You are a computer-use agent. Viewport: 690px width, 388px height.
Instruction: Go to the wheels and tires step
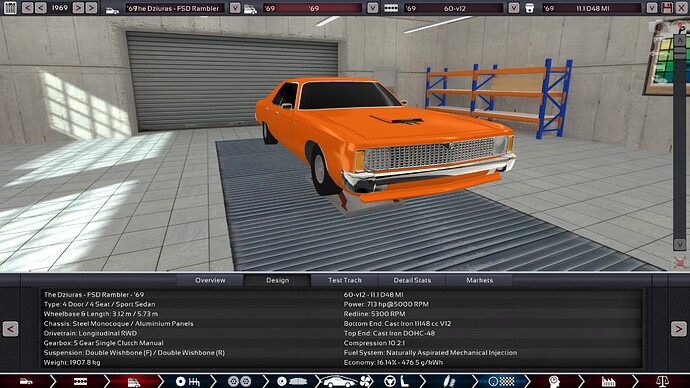click(240, 381)
